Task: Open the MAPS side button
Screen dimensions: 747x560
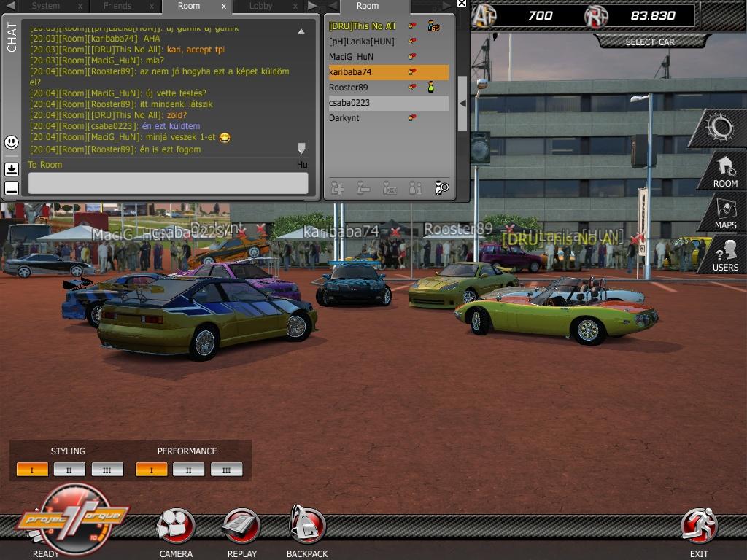Action: [726, 214]
